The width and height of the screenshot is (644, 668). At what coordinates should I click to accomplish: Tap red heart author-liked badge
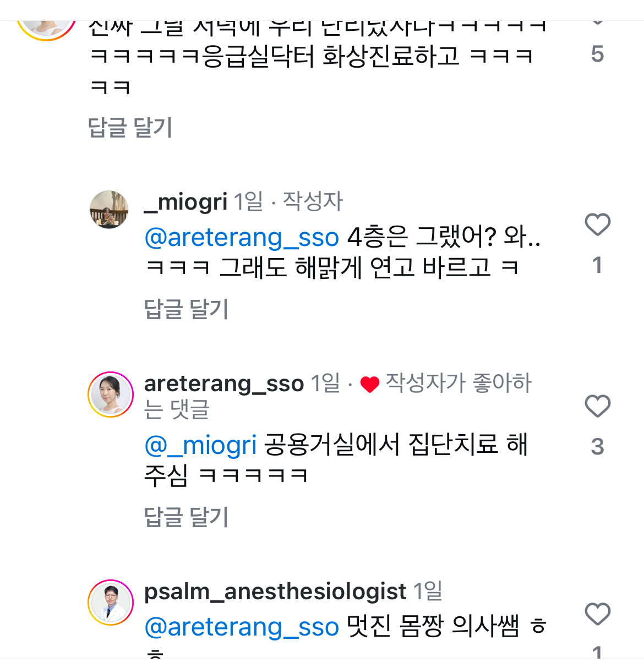369,385
